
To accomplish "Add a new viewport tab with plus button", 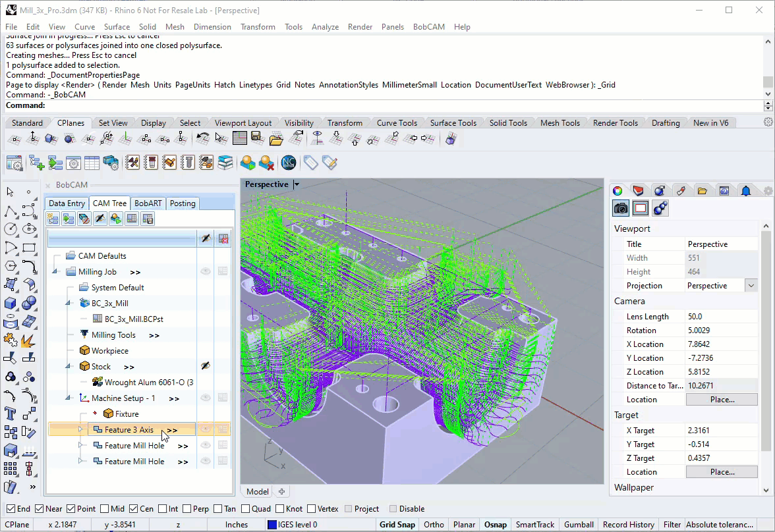I will (282, 491).
